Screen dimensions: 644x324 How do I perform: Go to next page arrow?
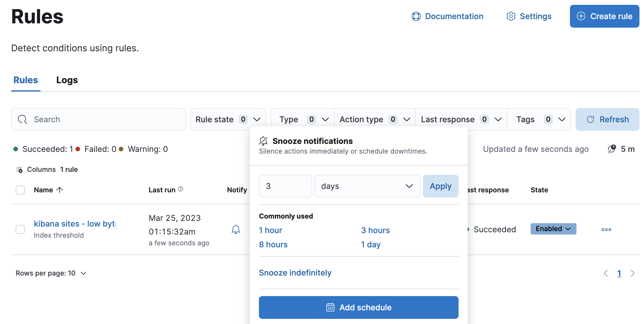point(633,273)
